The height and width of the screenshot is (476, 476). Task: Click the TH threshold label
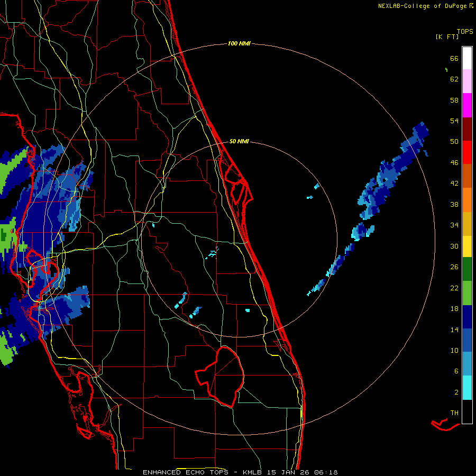pos(454,413)
